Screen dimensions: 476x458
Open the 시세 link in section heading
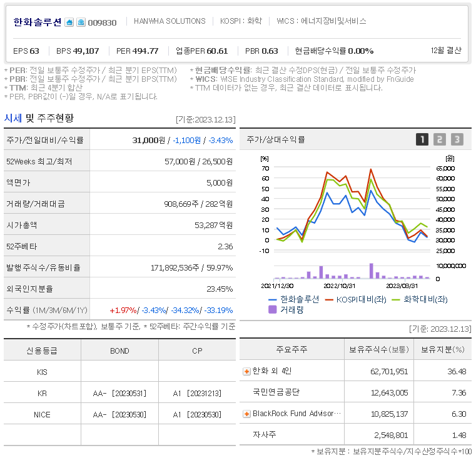[13, 118]
